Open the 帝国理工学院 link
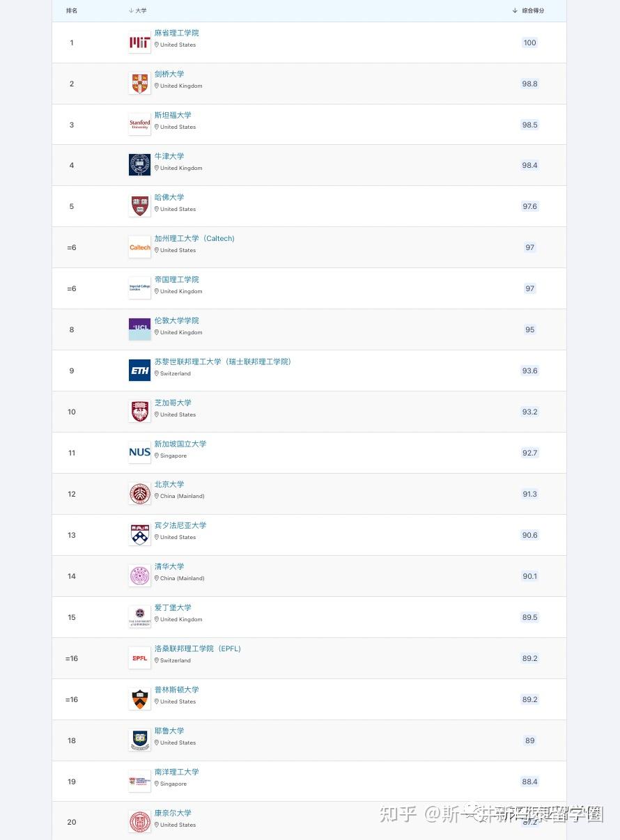Viewport: 620px width, 840px height. (176, 279)
